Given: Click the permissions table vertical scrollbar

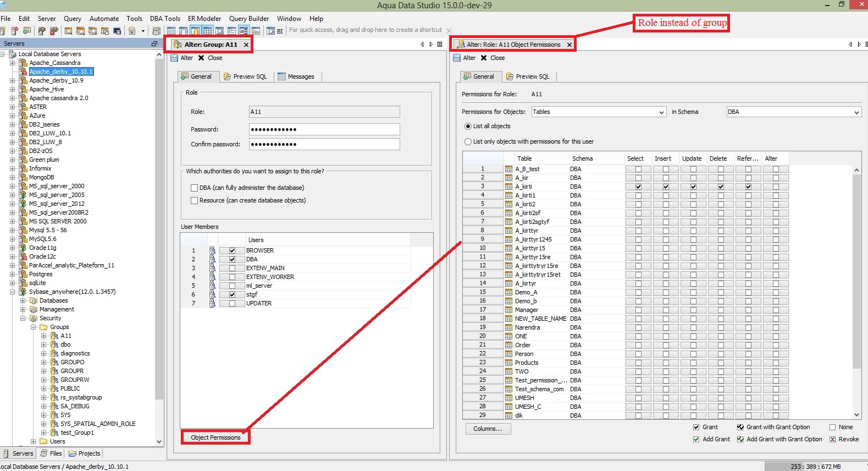Looking at the screenshot, I should 856,271.
